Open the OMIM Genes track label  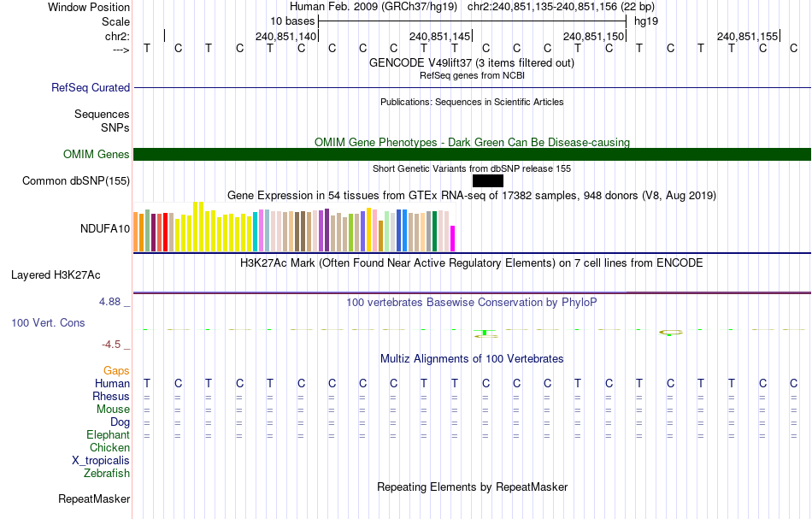[x=97, y=155]
